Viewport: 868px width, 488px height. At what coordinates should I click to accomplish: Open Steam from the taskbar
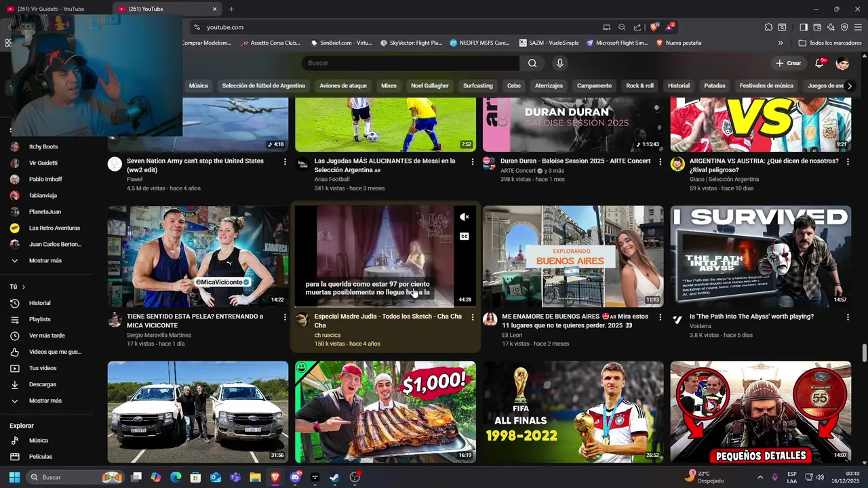pos(334,477)
